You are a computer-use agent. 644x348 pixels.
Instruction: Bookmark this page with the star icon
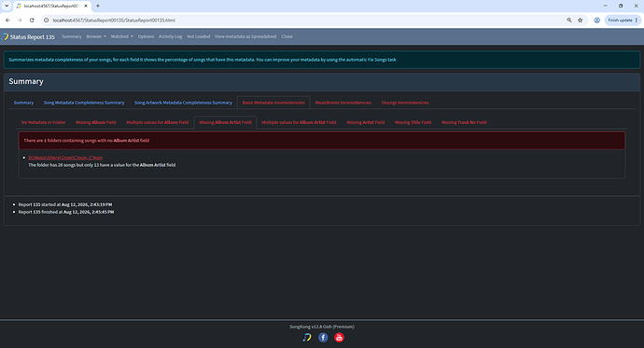point(581,21)
